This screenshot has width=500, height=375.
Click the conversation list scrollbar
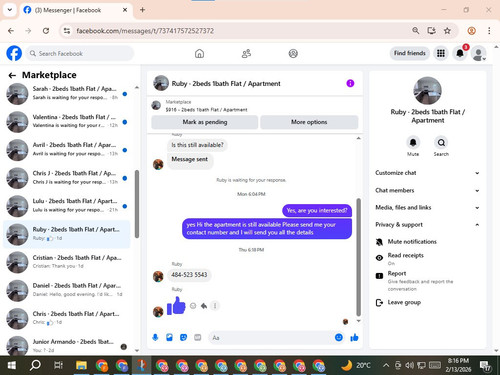point(137,204)
